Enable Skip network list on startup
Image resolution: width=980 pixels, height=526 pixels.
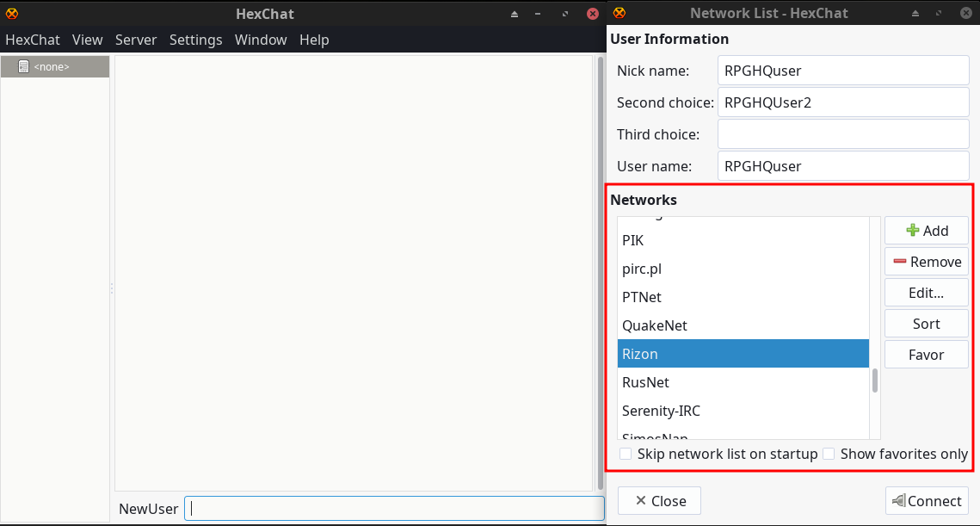(626, 454)
